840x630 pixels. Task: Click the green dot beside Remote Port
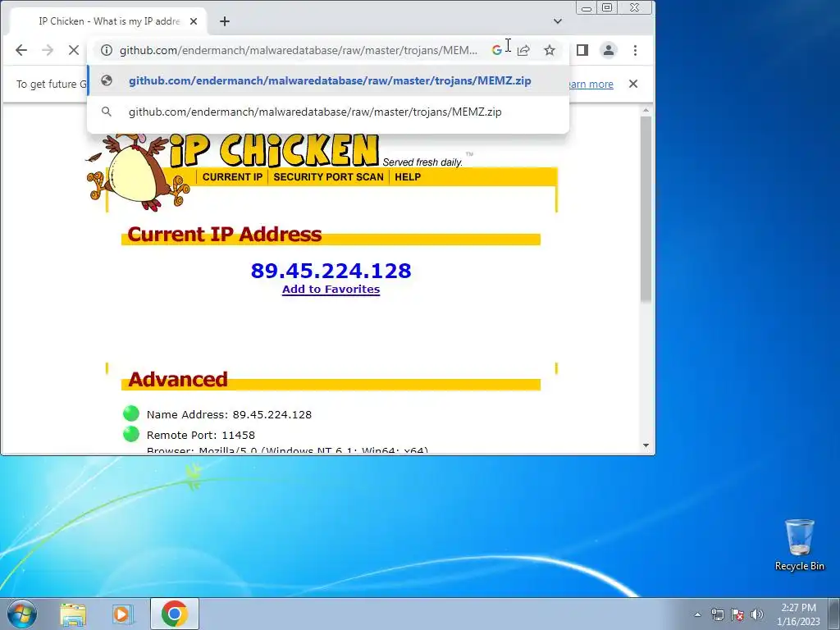pos(131,433)
